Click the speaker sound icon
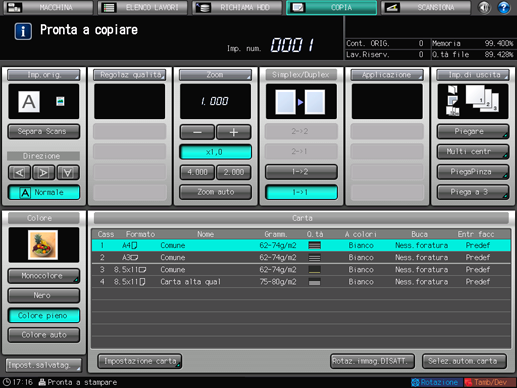517x388 pixels. [484, 7]
